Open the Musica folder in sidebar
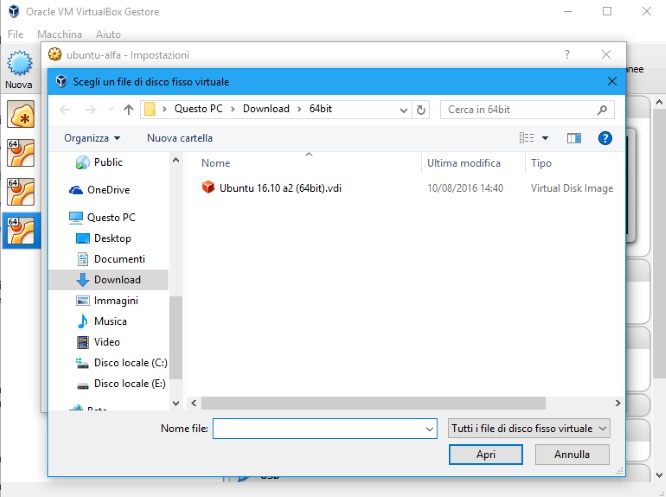This screenshot has height=497, width=666. click(110, 321)
